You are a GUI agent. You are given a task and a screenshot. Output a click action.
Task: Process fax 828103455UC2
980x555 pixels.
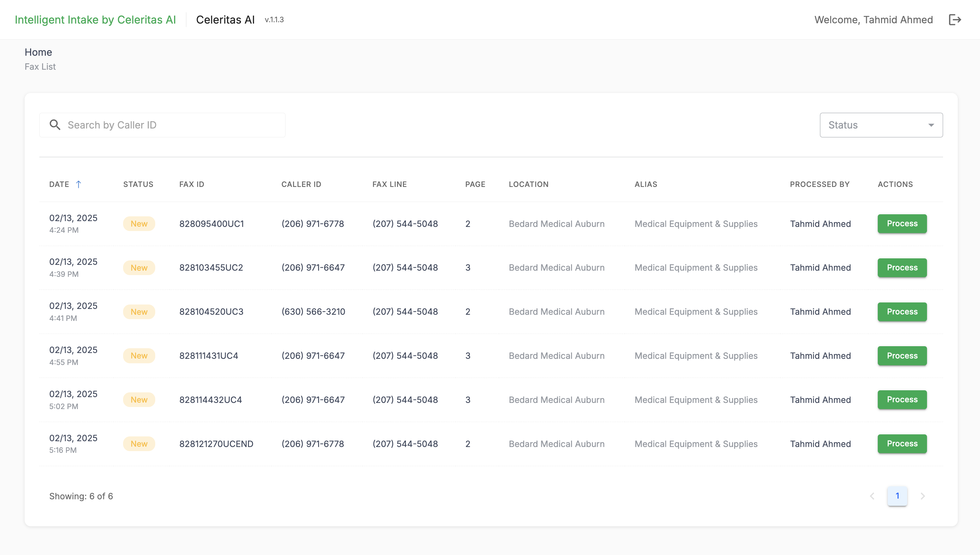(x=902, y=268)
